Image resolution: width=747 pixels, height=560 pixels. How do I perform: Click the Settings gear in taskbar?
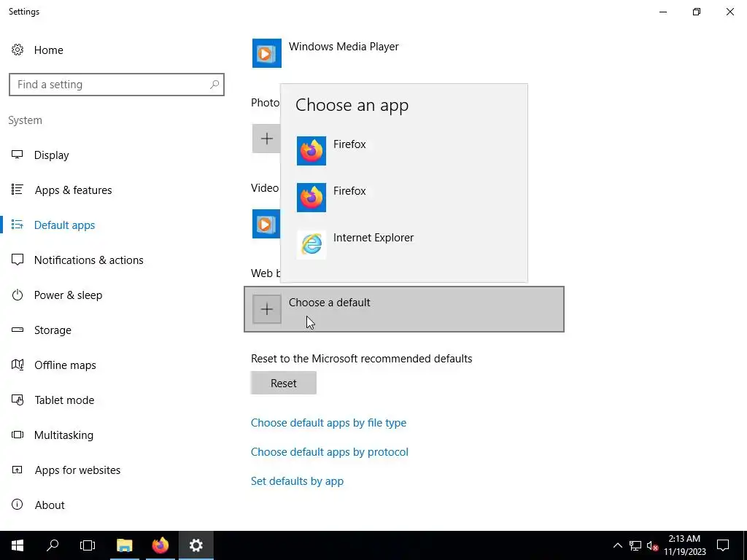point(196,545)
